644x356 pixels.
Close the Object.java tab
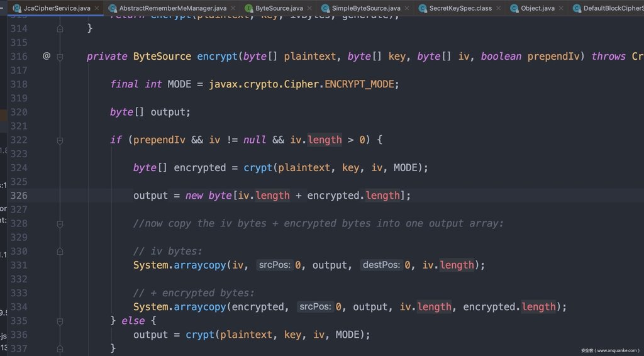(x=561, y=8)
